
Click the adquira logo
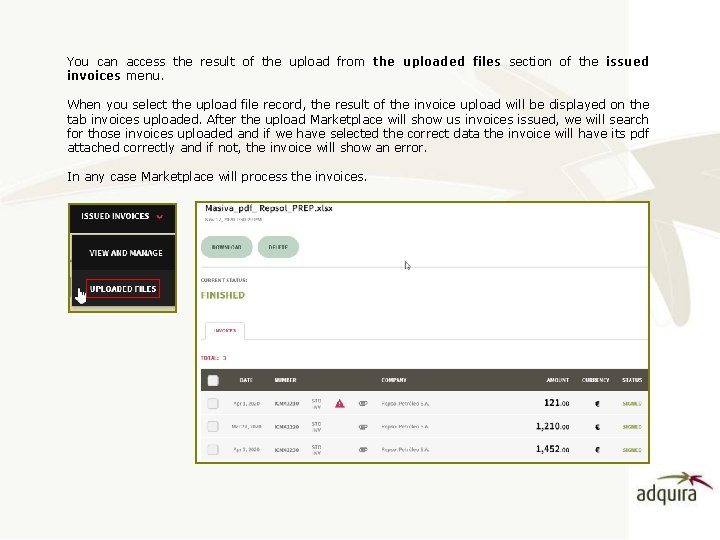(674, 489)
